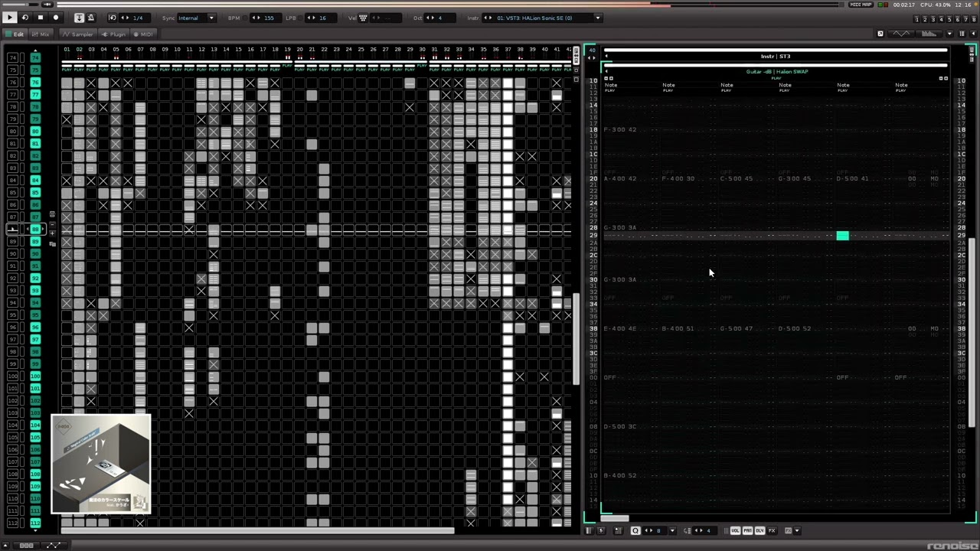Enable the Q quantize button
980x551 pixels.
635,530
